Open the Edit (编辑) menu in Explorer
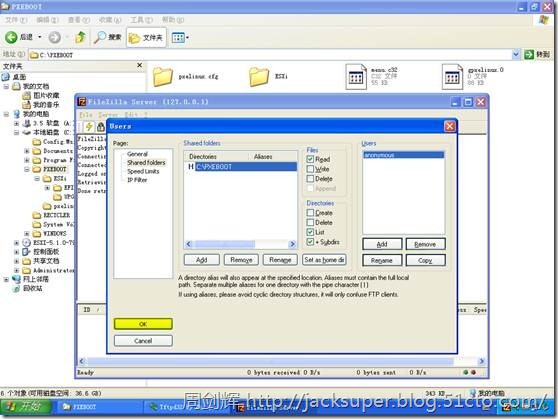This screenshot has width=558, height=419. pos(47,20)
